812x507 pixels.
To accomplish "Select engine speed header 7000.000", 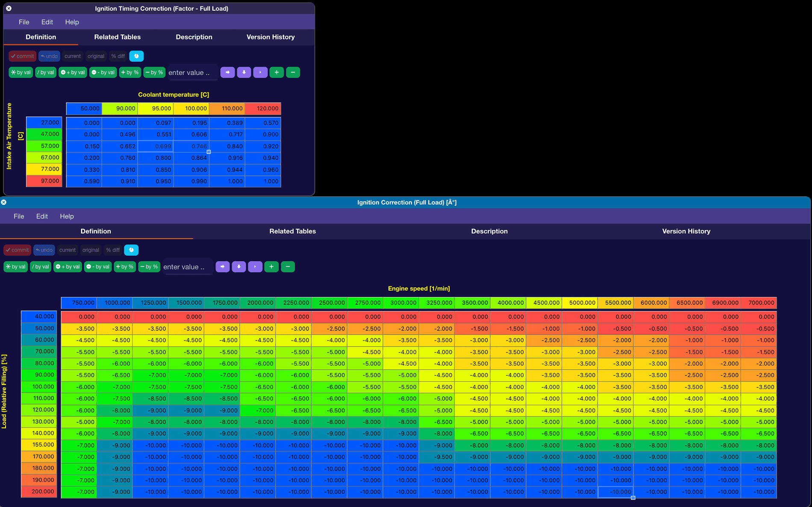I will [x=759, y=303].
